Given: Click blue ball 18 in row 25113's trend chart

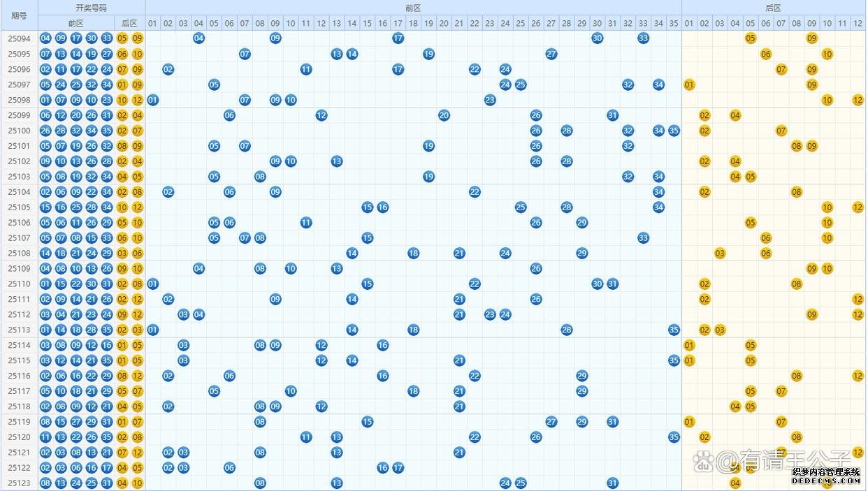Looking at the screenshot, I should pos(413,330).
